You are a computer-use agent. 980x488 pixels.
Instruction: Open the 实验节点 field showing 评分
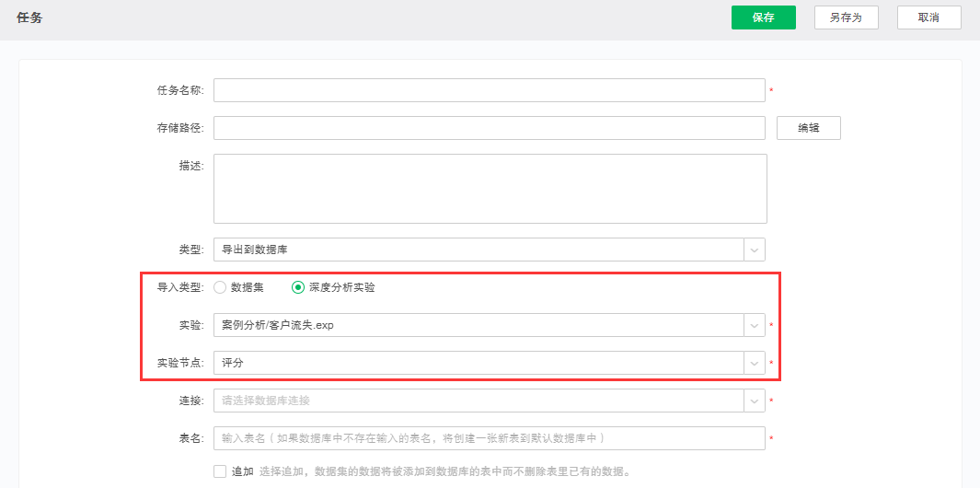pyautogui.click(x=478, y=364)
